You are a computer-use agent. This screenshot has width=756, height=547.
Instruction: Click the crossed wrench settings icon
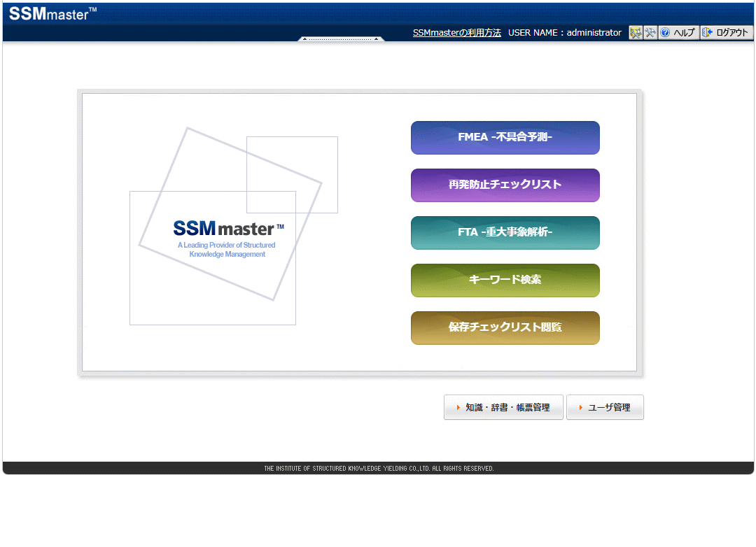click(650, 33)
